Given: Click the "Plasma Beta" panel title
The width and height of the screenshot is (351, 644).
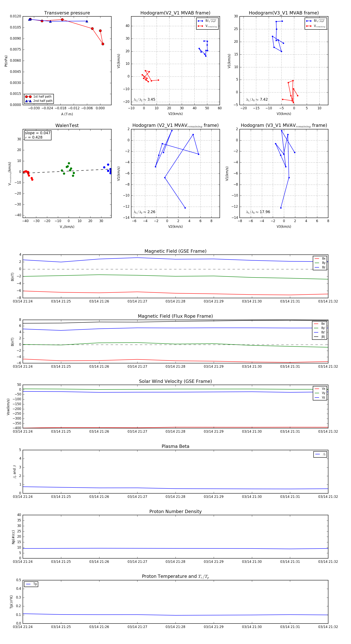Looking at the screenshot, I should click(x=175, y=447).
